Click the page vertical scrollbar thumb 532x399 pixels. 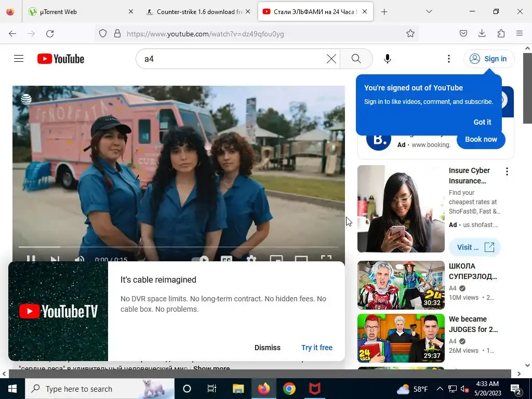click(528, 89)
